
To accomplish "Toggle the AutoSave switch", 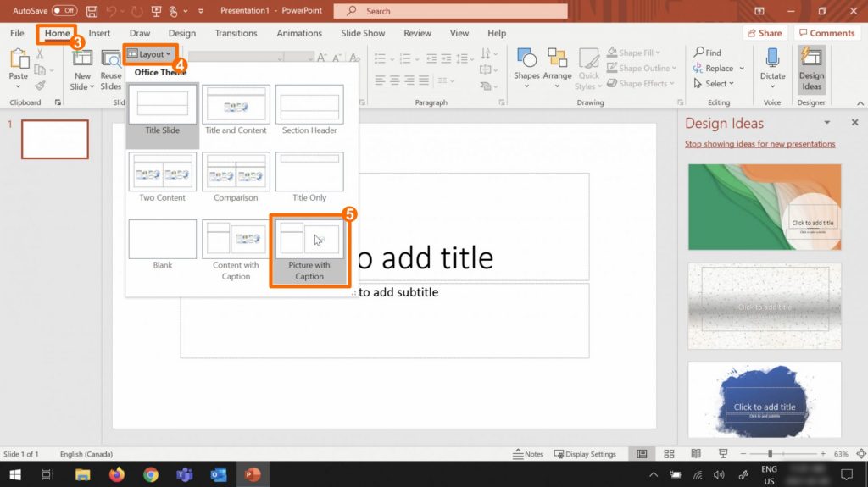I will click(x=64, y=11).
